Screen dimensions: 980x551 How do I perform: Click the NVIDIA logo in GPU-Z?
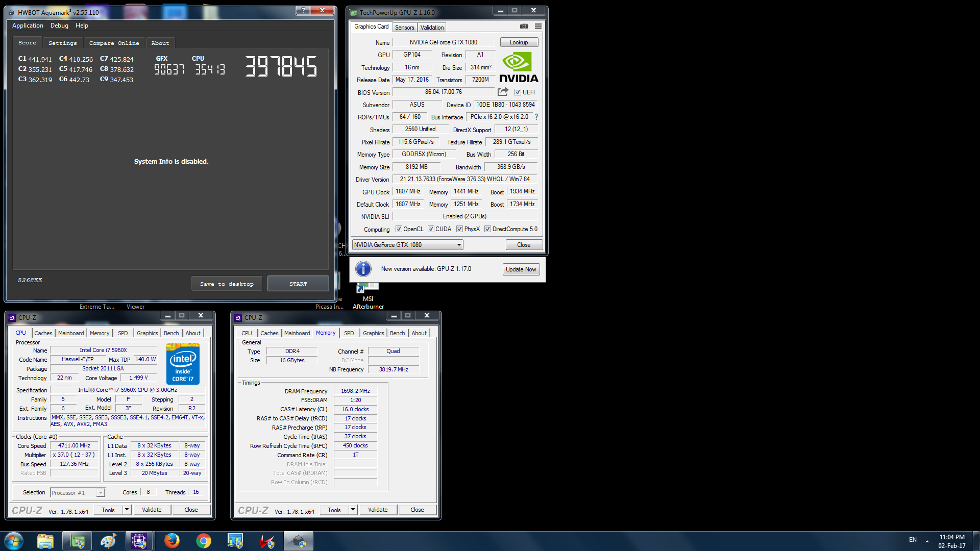519,67
